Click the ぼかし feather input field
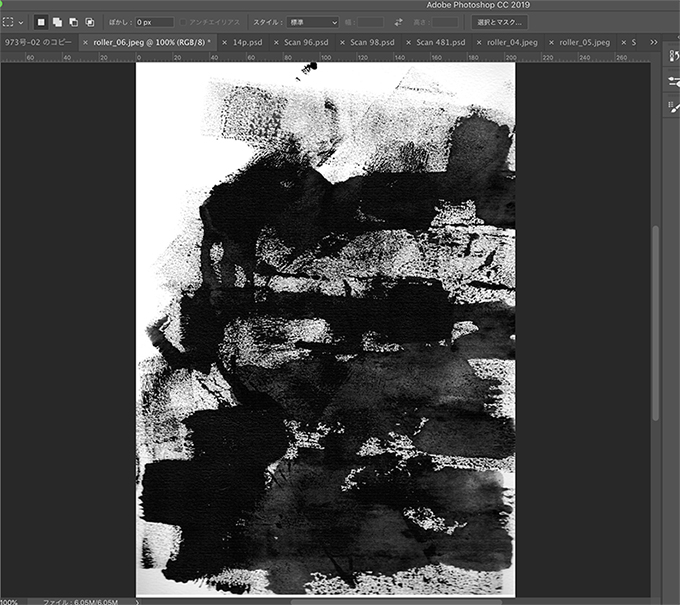 click(x=154, y=21)
